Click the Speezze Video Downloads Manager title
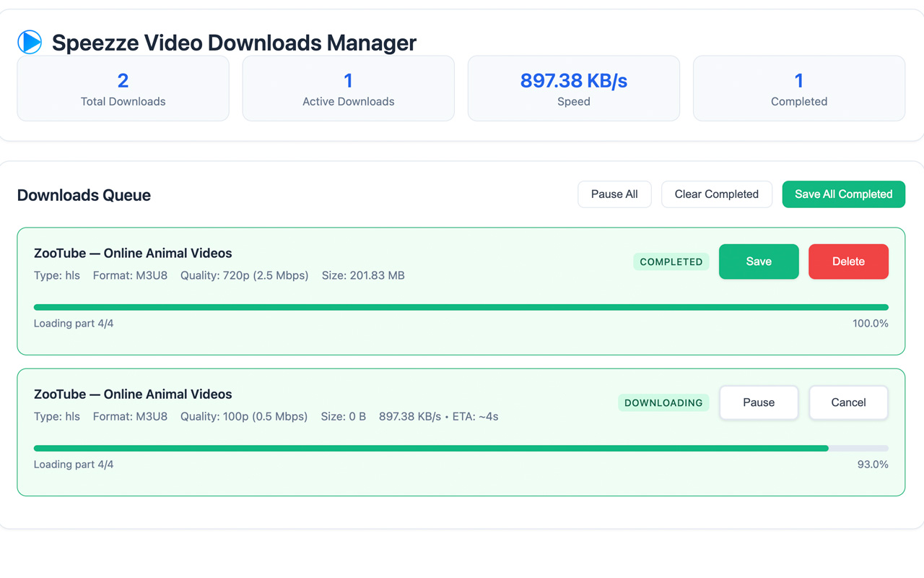Image resolution: width=924 pixels, height=578 pixels. pyautogui.click(x=234, y=43)
